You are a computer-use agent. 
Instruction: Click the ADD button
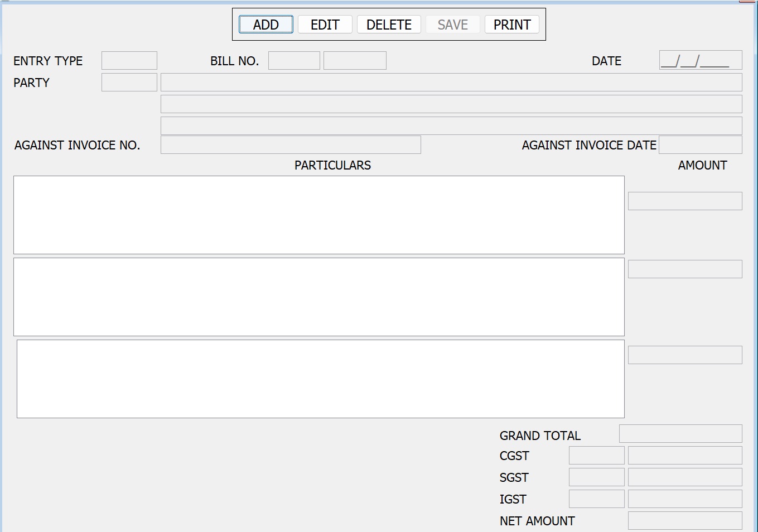pyautogui.click(x=266, y=25)
